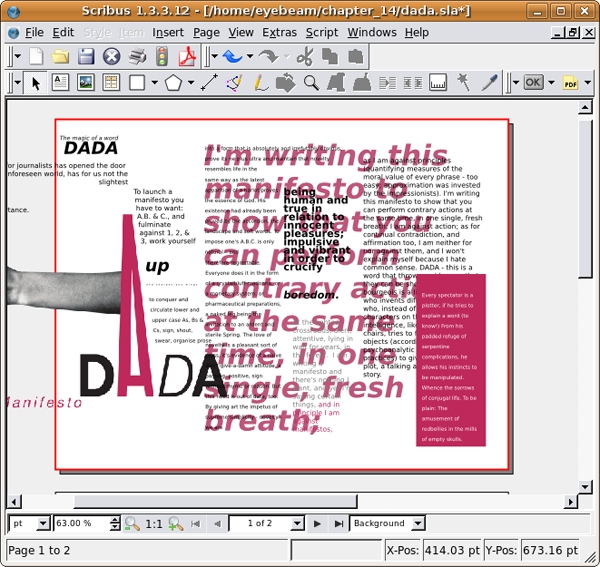Insert a rectangle shape

[137, 83]
